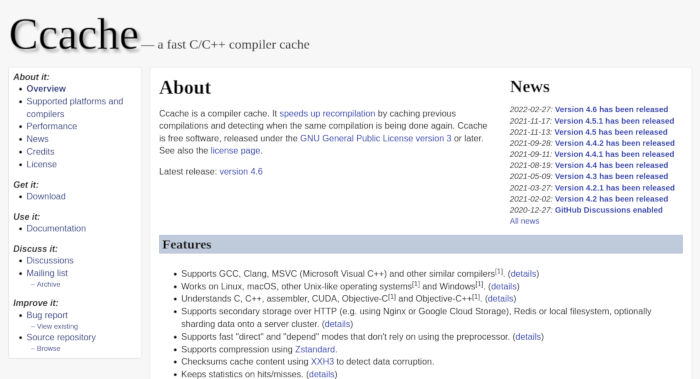Read news: Version 4.6 has been released
700x379 pixels.
[611, 109]
